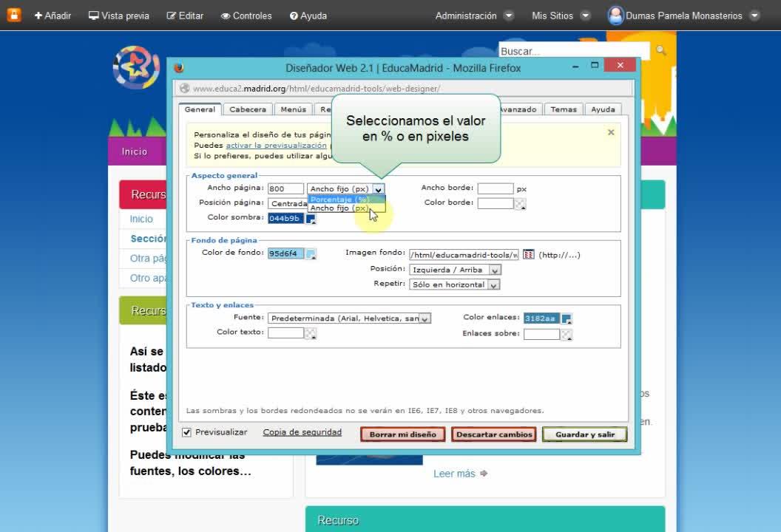Click the web-designer URL address bar
The height and width of the screenshot is (532, 781).
click(404, 89)
